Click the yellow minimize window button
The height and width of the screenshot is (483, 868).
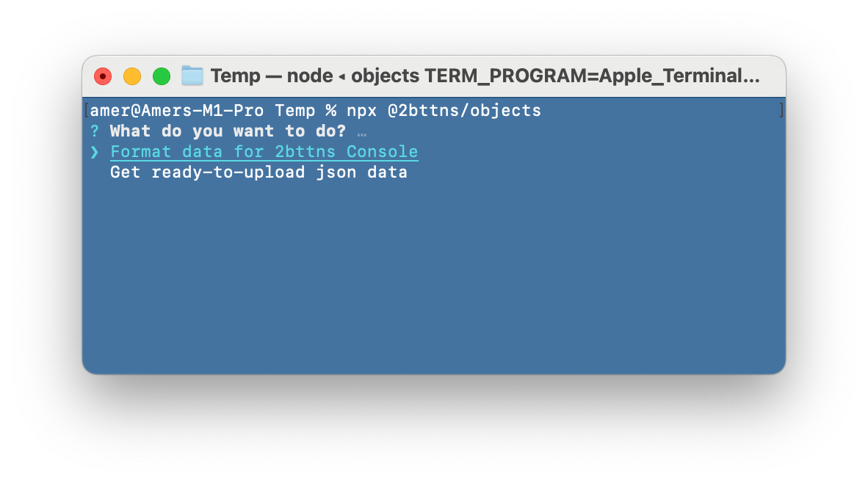[131, 76]
